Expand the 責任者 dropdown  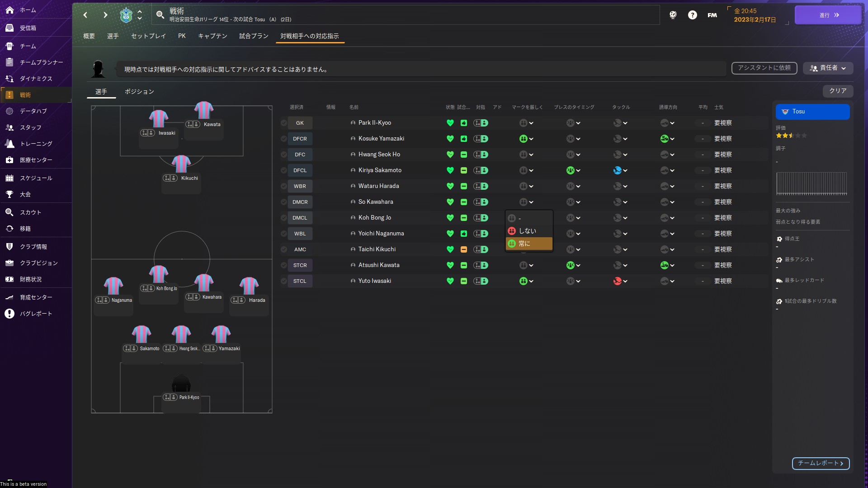tap(828, 68)
